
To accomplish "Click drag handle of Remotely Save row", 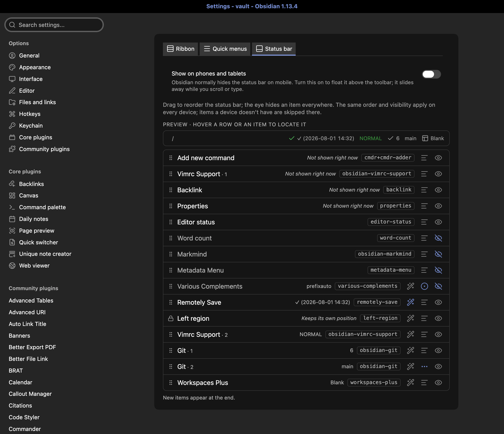I will (171, 302).
